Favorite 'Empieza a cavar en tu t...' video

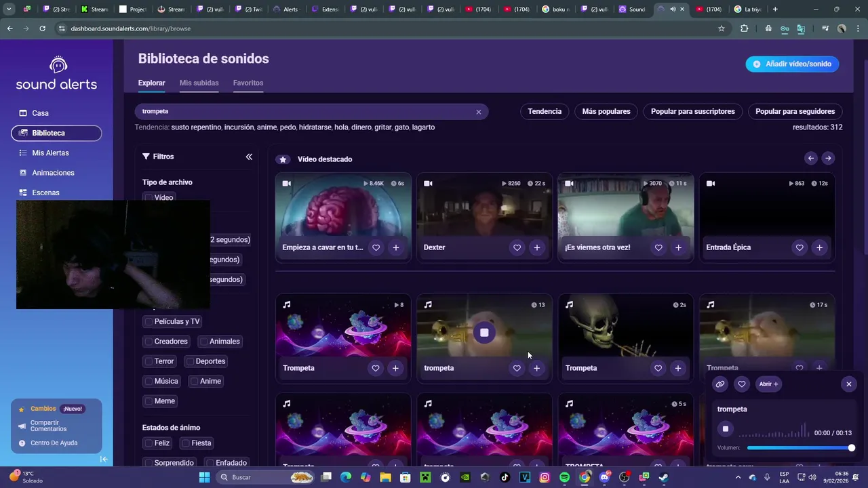(x=376, y=247)
